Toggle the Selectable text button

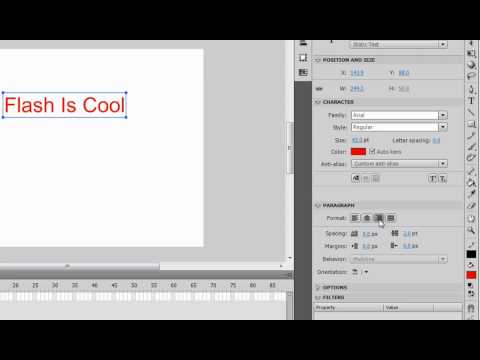coord(356,179)
